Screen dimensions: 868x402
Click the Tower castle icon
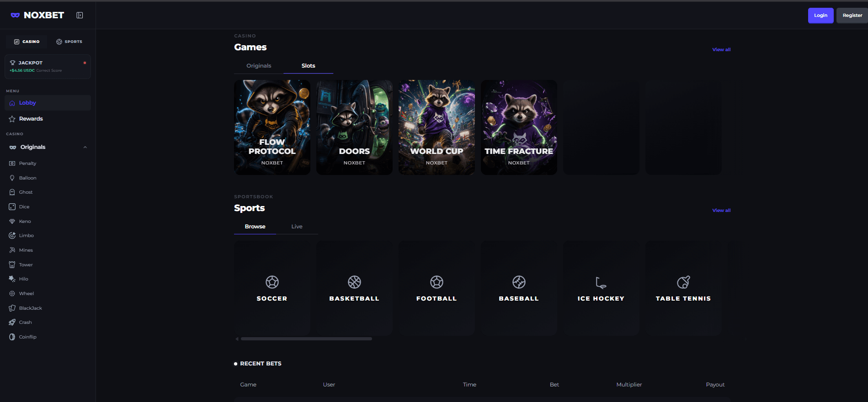12,264
